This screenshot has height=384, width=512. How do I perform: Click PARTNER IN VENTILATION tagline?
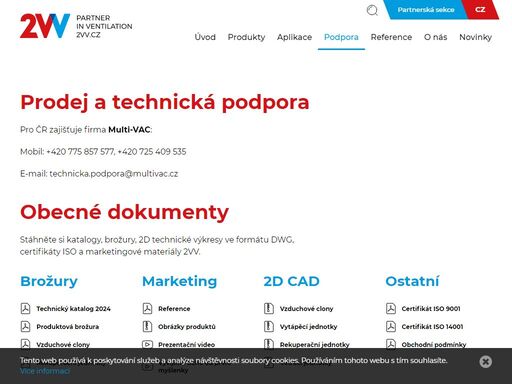click(104, 26)
